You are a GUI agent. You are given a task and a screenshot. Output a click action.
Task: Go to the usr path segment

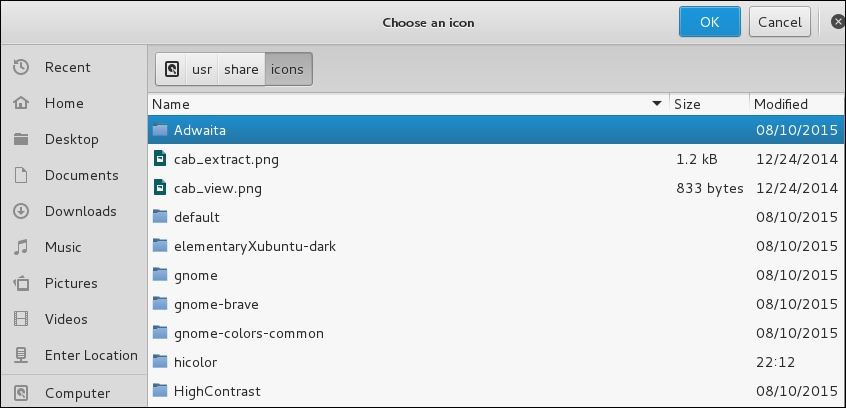coord(202,69)
